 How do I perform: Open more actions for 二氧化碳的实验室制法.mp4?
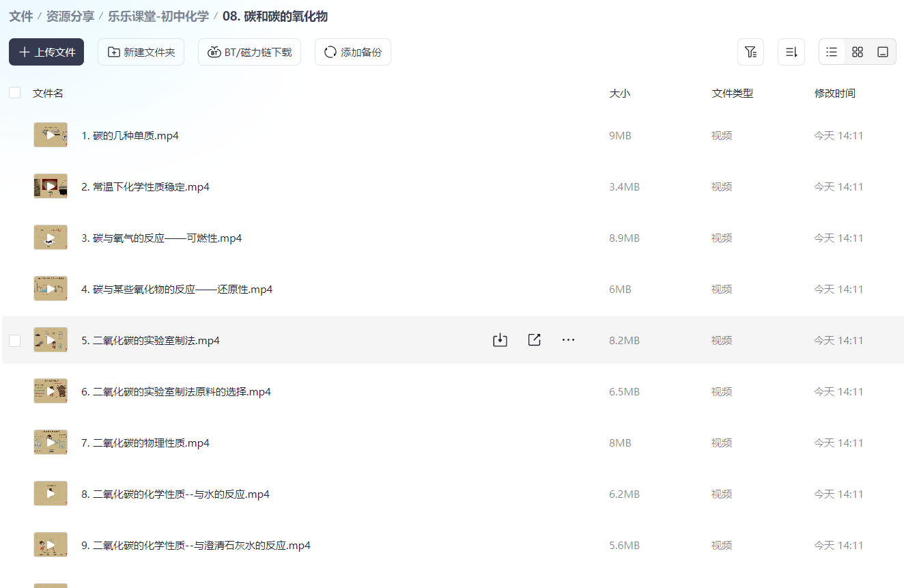click(568, 339)
